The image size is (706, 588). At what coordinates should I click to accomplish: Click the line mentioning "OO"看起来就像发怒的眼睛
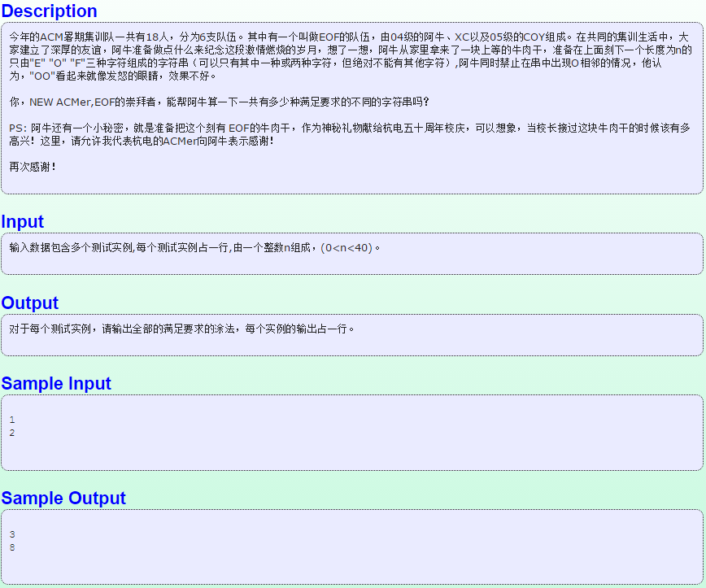coord(112,76)
